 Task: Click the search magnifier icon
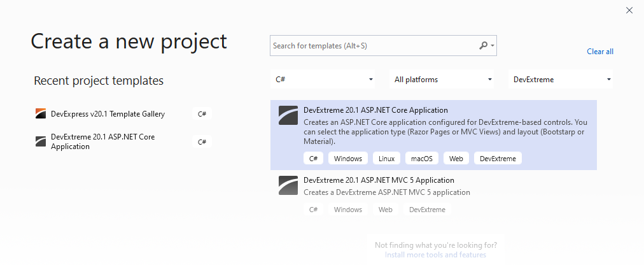coord(484,46)
